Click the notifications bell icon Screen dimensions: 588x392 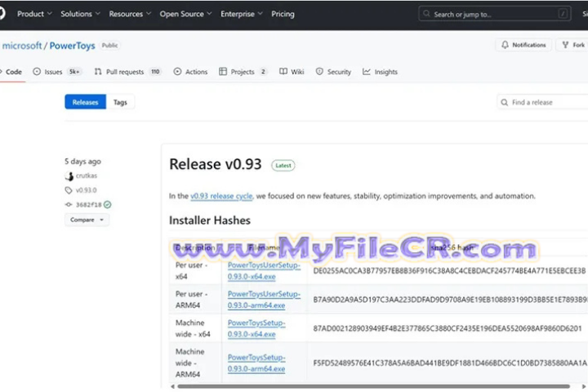point(506,45)
